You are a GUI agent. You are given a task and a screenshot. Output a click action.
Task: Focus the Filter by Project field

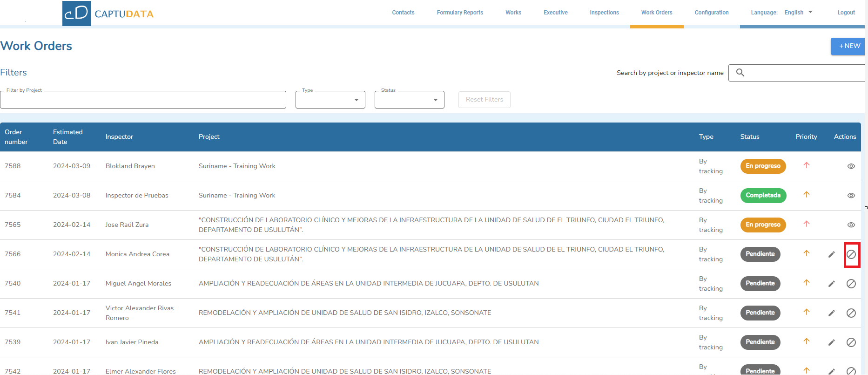coord(143,100)
